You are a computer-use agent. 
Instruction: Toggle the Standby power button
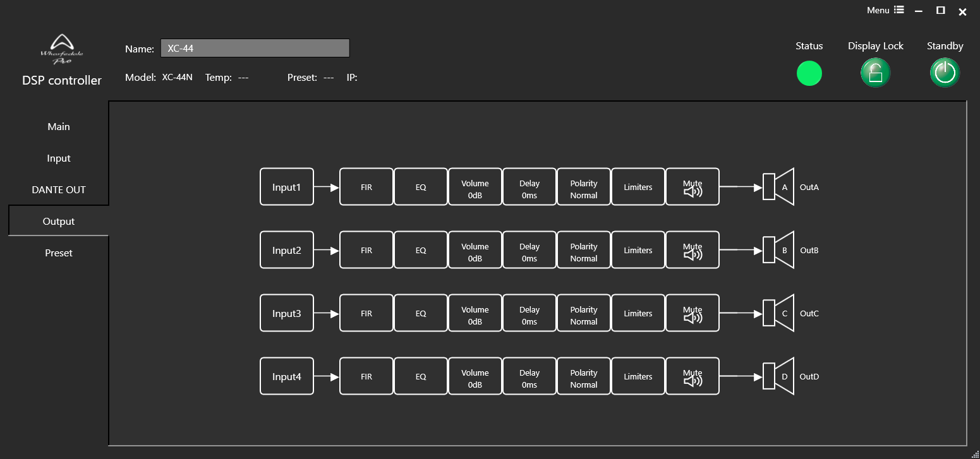(945, 73)
